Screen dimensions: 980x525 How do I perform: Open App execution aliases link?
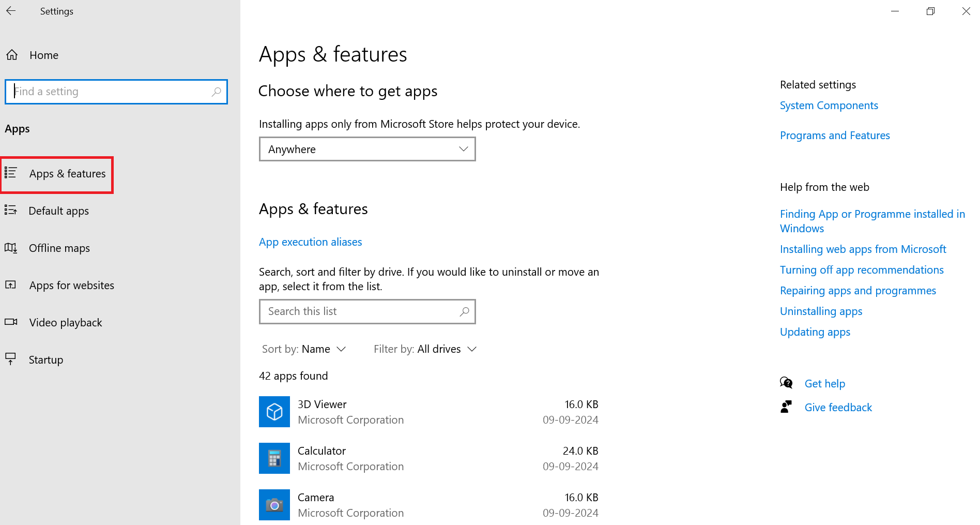[310, 242]
